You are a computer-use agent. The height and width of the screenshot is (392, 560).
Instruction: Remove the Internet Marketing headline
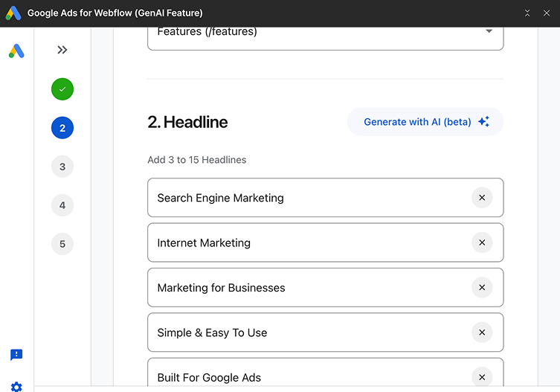pos(482,242)
